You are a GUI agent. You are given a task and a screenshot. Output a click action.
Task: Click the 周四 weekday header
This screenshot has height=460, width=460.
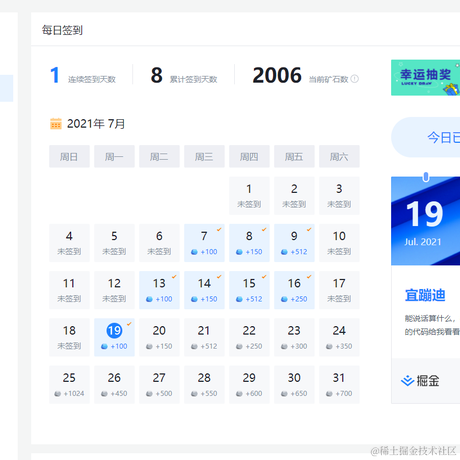249,156
